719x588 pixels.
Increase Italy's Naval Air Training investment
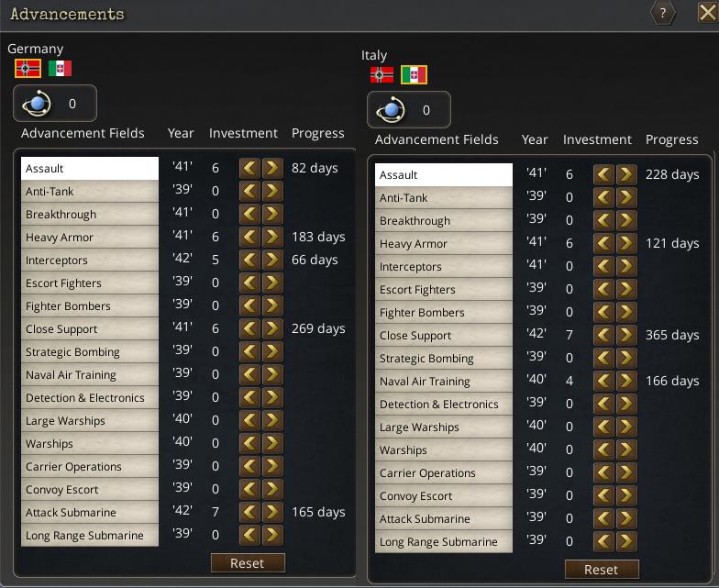[626, 381]
